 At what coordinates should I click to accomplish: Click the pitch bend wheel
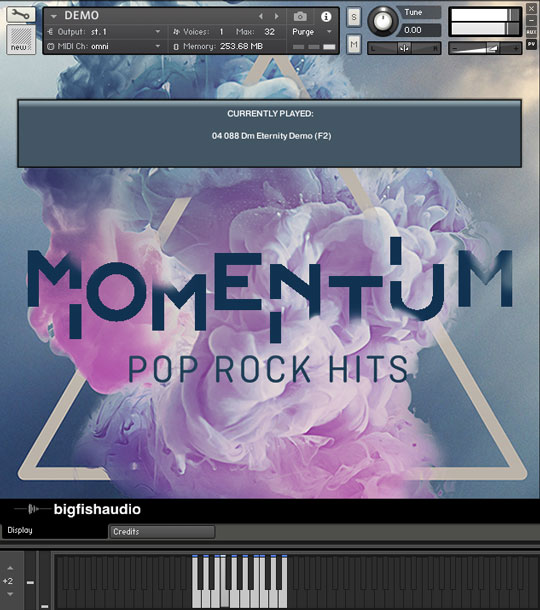click(30, 580)
